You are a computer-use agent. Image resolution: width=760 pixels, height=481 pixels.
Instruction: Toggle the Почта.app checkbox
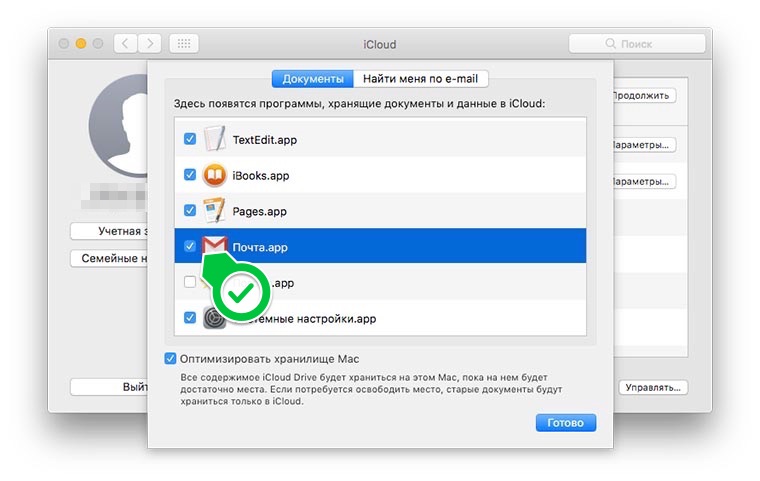click(x=190, y=246)
